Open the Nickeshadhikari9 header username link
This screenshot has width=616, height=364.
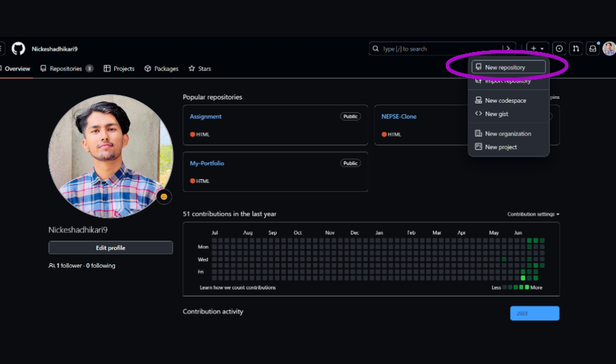(x=55, y=49)
